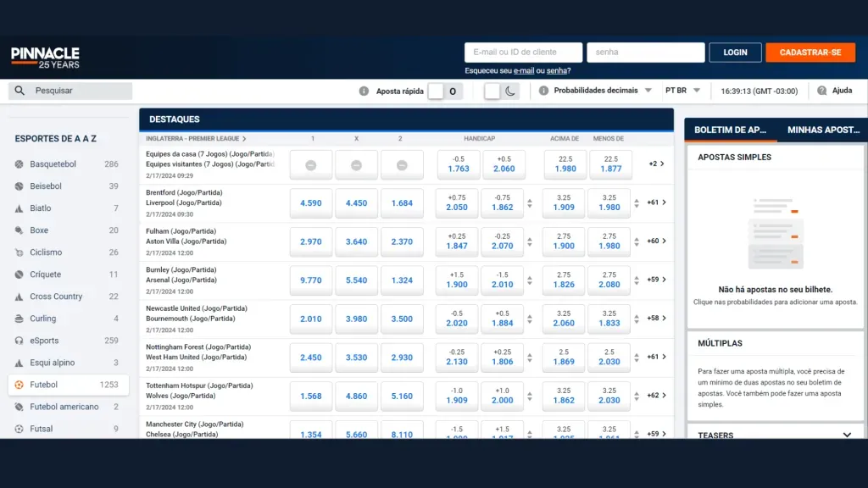Open Ajuda via the help icon
This screenshot has width=868, height=488.
coord(821,90)
